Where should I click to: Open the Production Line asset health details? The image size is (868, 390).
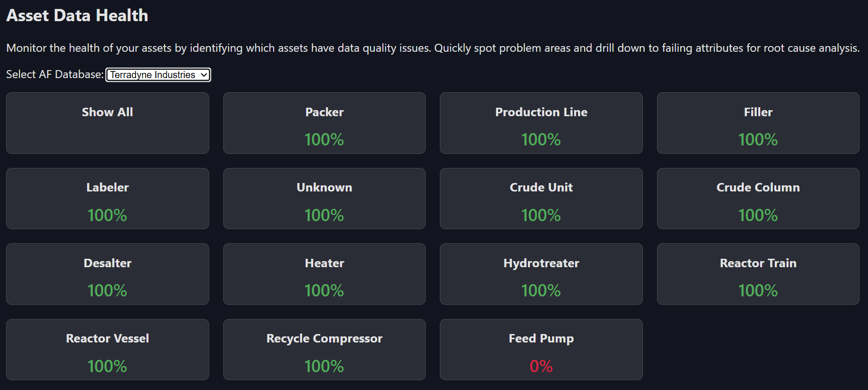tap(541, 123)
